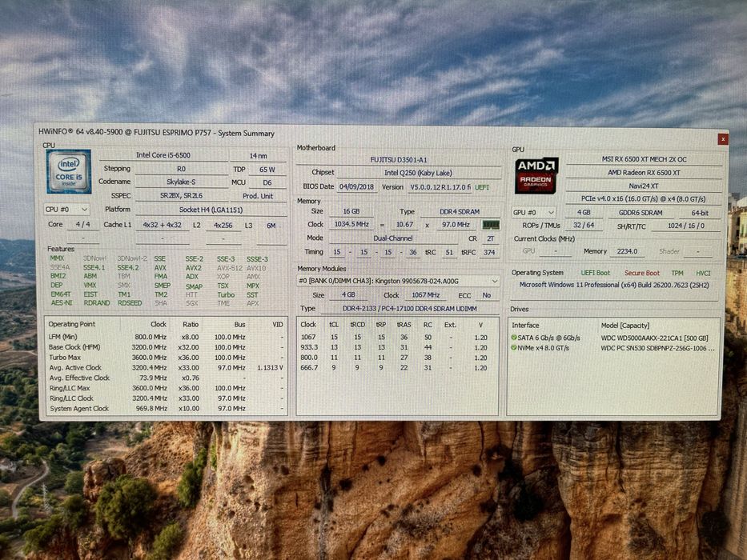Select the WDC WD5000AAKX 500 GB drive

pyautogui.click(x=654, y=338)
